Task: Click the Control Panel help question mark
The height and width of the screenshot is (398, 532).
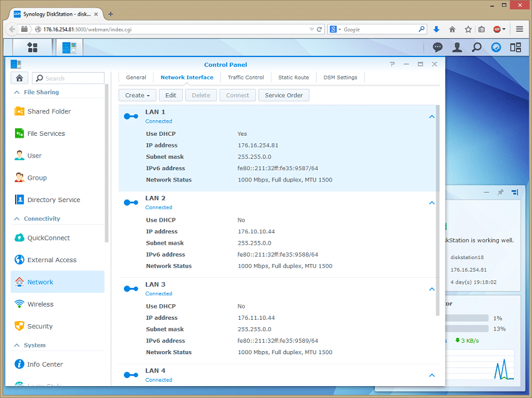Action: [392, 64]
